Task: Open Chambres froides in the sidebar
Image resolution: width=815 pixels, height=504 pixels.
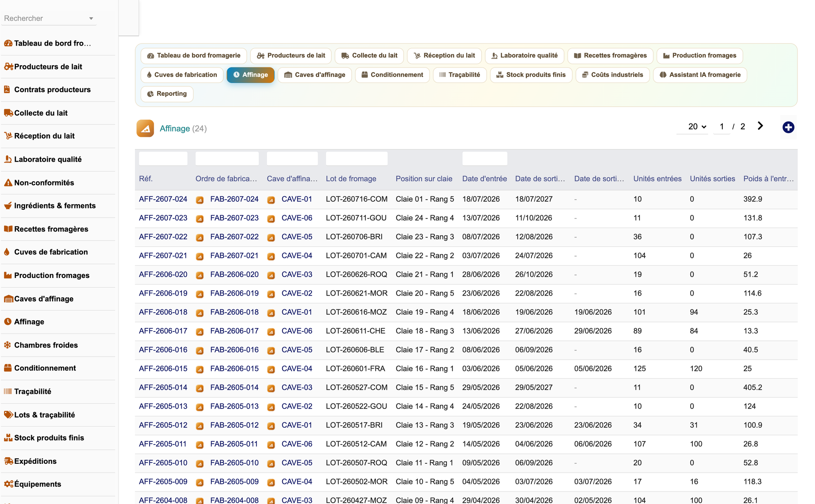Action: pyautogui.click(x=46, y=345)
